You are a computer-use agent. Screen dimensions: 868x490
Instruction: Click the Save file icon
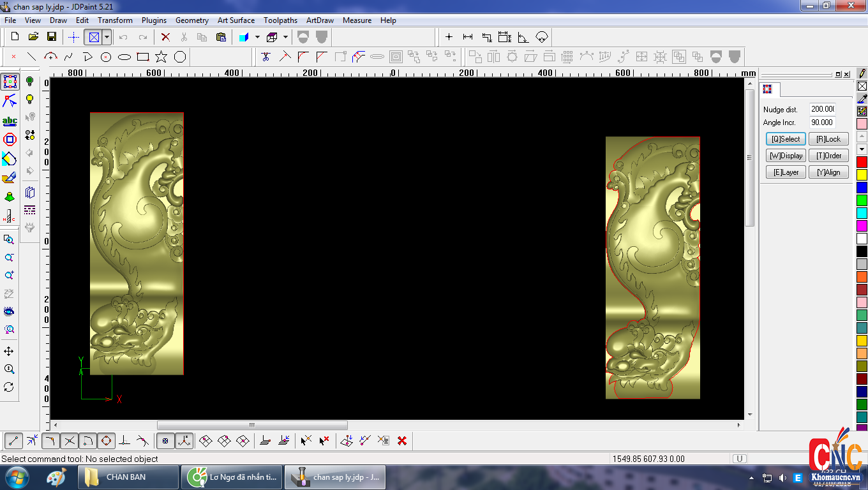(x=52, y=37)
